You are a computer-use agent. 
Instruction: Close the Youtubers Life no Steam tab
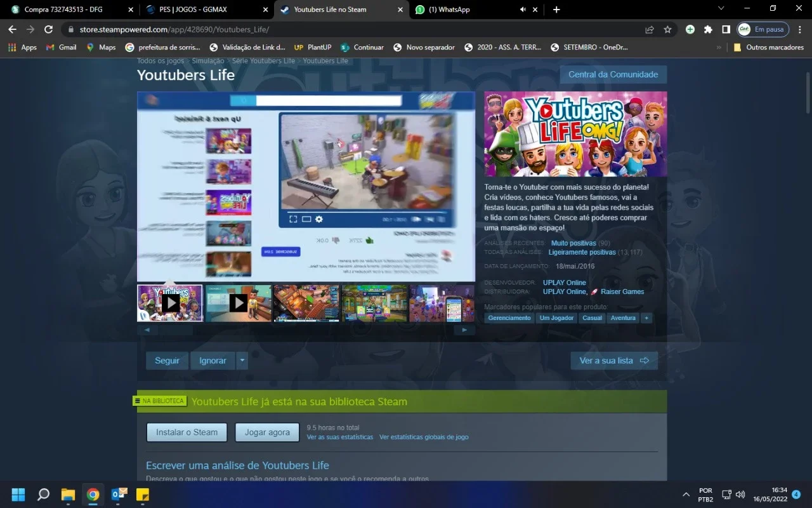click(400, 10)
